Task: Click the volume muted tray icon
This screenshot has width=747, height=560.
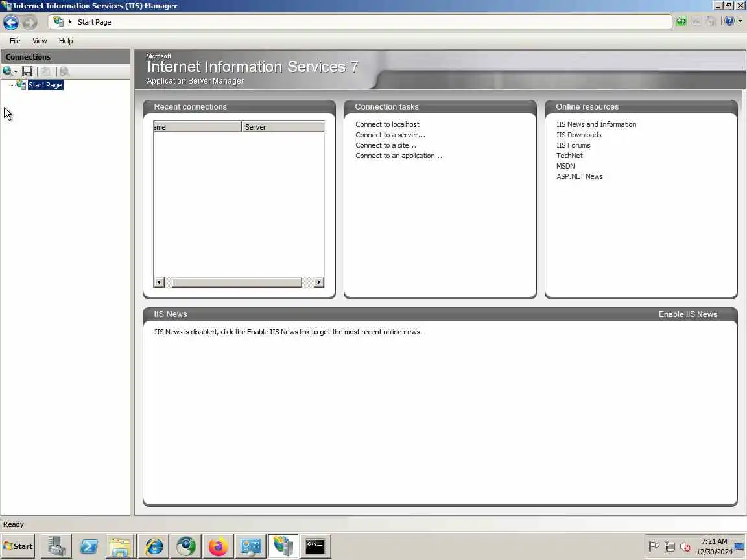Action: click(x=685, y=546)
